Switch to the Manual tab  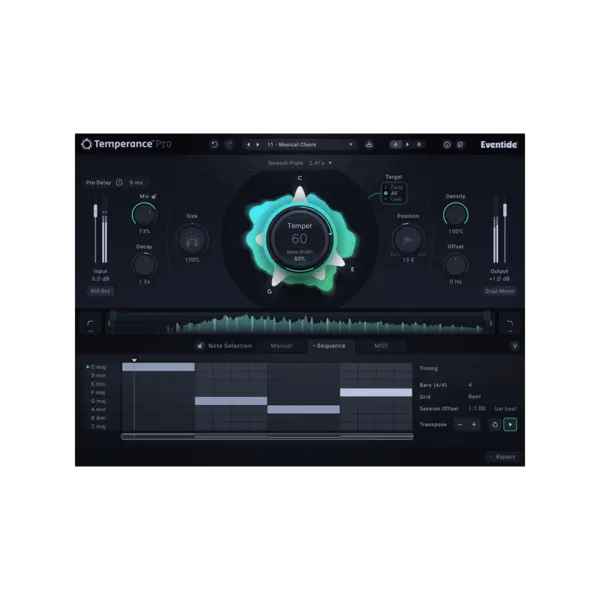tap(281, 346)
